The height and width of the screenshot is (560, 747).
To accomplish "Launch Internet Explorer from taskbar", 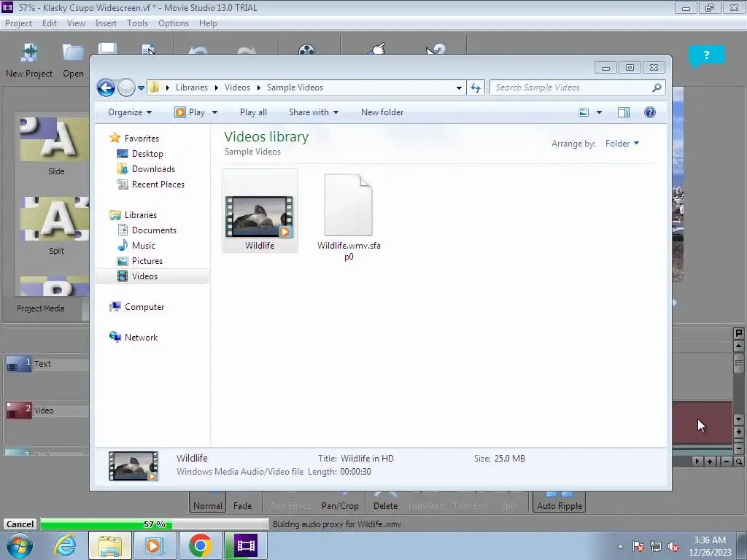I will [x=64, y=545].
